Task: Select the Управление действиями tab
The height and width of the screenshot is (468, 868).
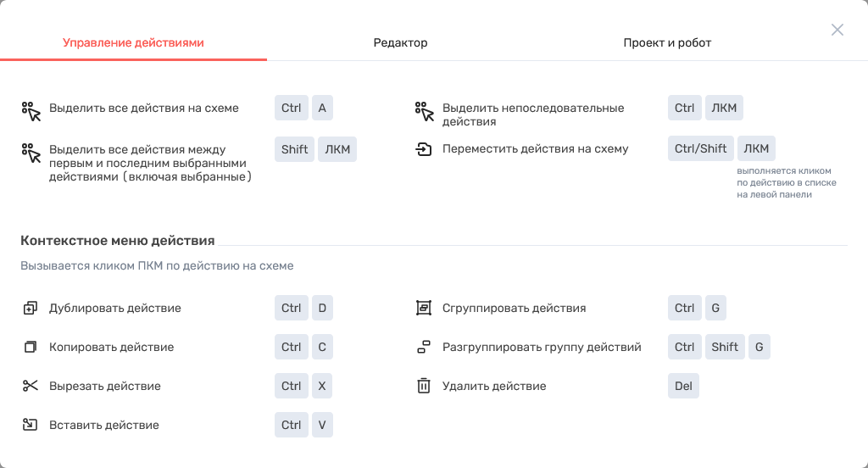Action: coord(133,42)
